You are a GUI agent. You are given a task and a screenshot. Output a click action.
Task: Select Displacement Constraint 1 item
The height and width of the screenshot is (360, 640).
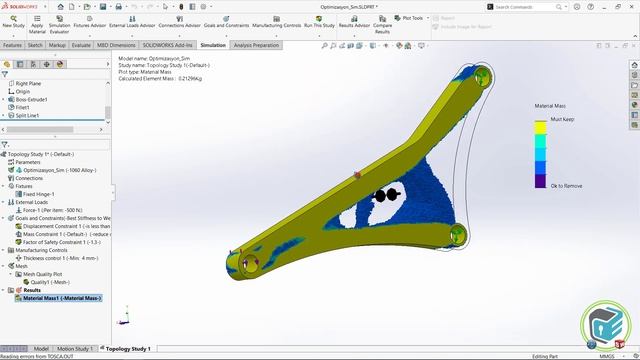click(63, 226)
